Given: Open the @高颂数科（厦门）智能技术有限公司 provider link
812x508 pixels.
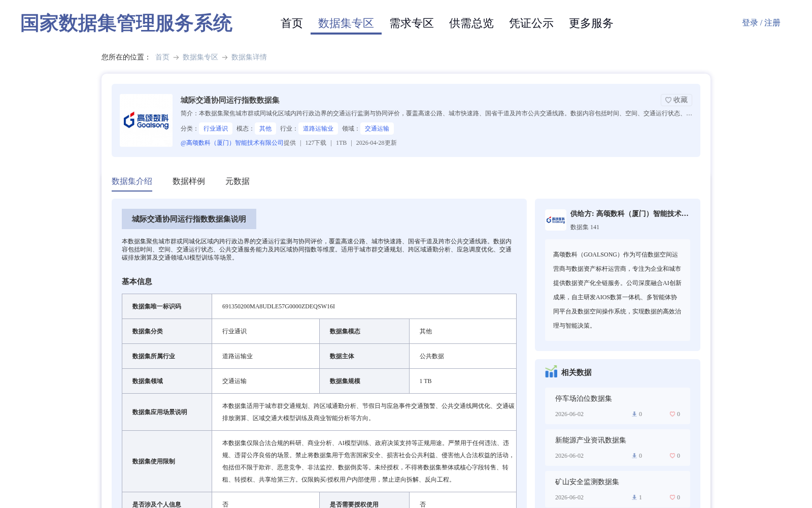Looking at the screenshot, I should [232, 143].
